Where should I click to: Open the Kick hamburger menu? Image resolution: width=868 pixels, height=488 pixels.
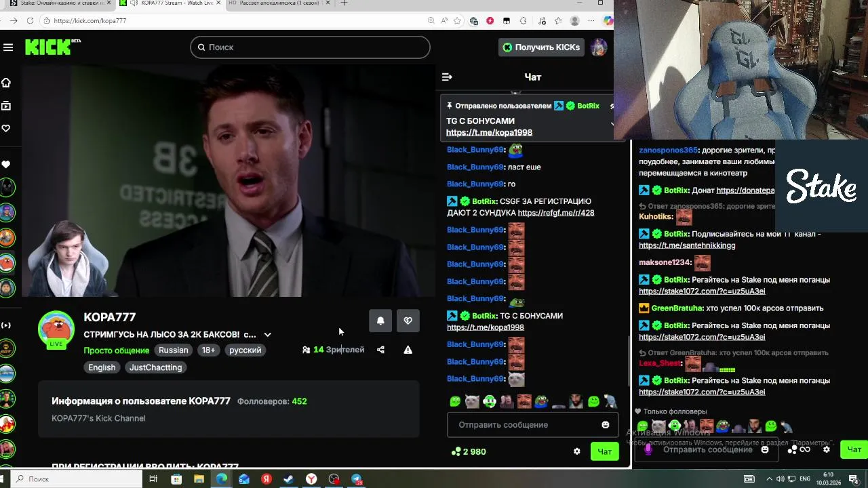click(8, 47)
